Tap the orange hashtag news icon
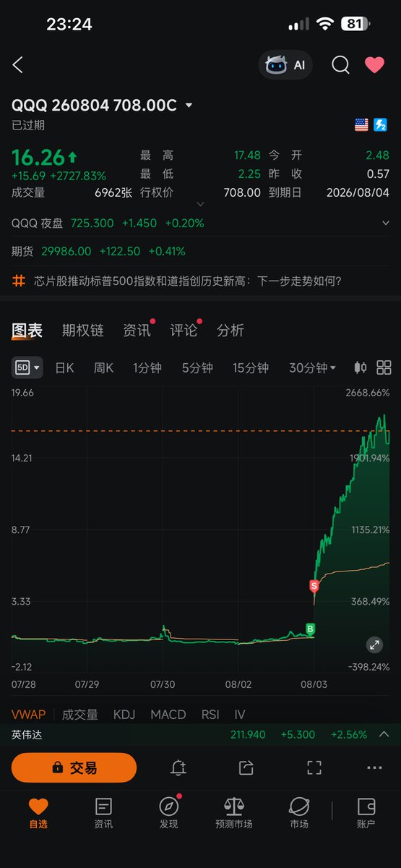Image resolution: width=401 pixels, height=868 pixels. tap(19, 281)
